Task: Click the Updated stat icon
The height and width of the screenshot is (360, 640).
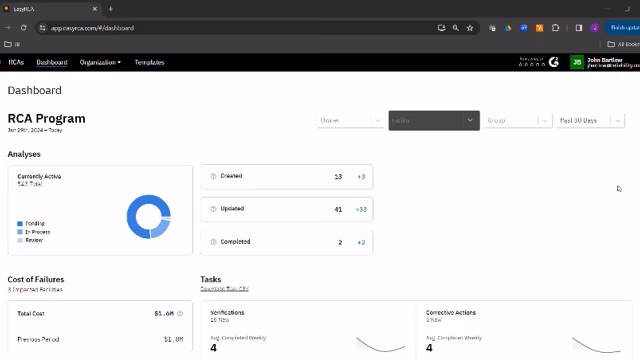Action: coord(213,209)
